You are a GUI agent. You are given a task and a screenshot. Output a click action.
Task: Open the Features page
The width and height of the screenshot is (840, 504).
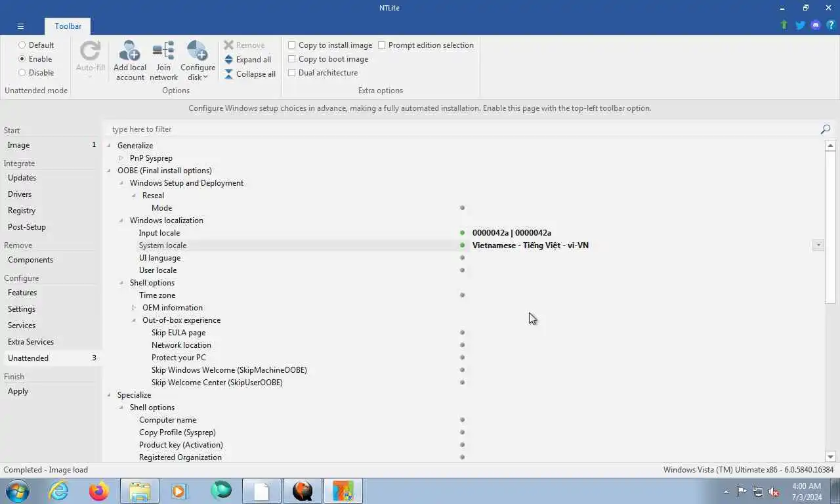[x=51, y=293]
